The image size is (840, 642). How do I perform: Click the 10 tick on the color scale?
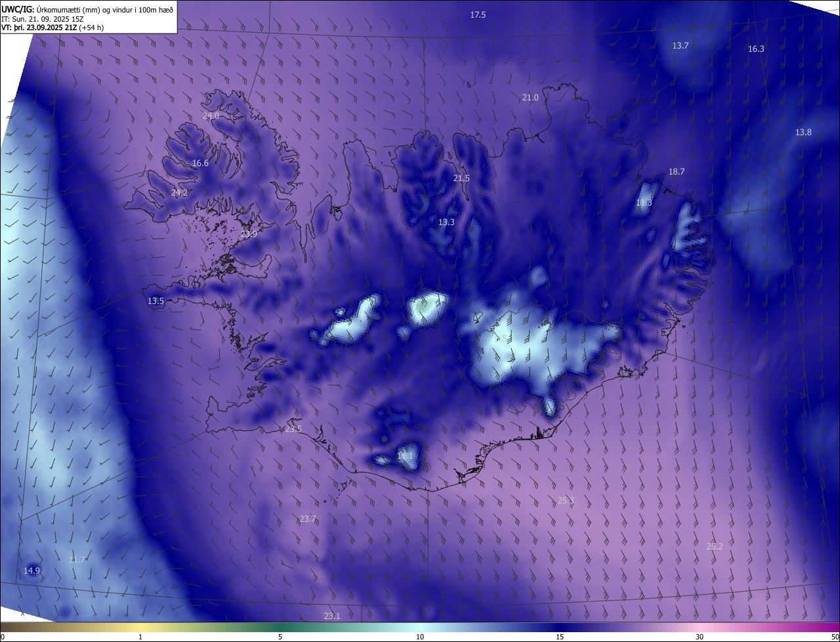[x=420, y=637]
